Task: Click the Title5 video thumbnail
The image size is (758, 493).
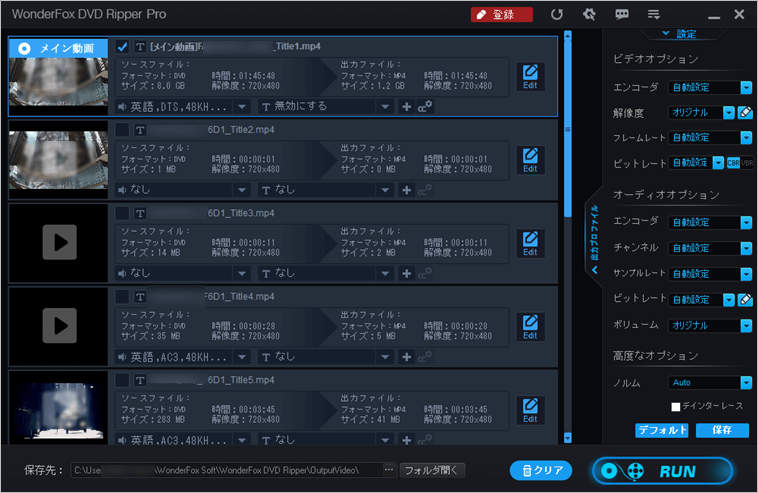Action: pyautogui.click(x=57, y=409)
